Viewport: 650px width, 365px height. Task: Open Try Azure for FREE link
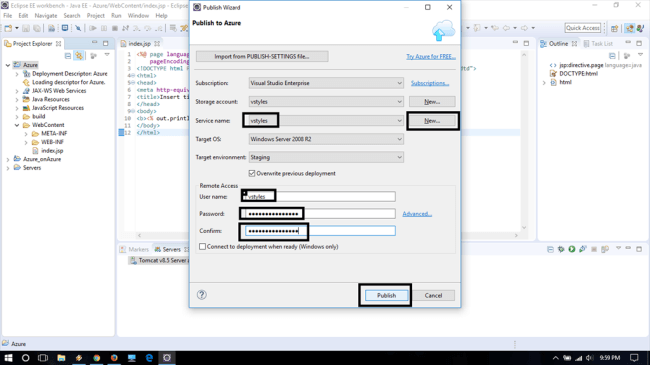431,56
